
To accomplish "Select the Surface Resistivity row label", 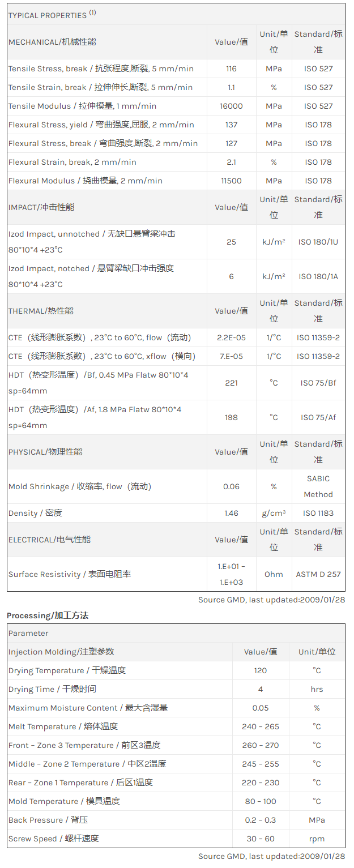I will 70,574.
